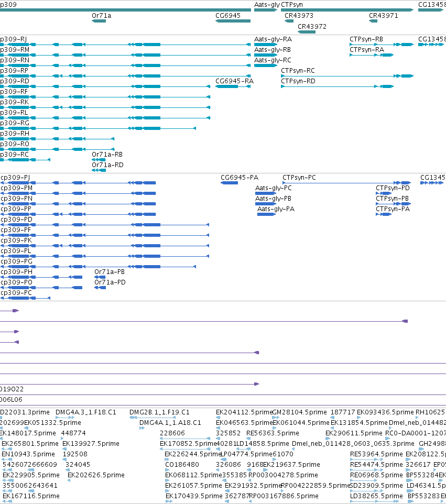446x504 pixels.
Task: Select the Aats-gly-PC protein label
Action: point(274,188)
